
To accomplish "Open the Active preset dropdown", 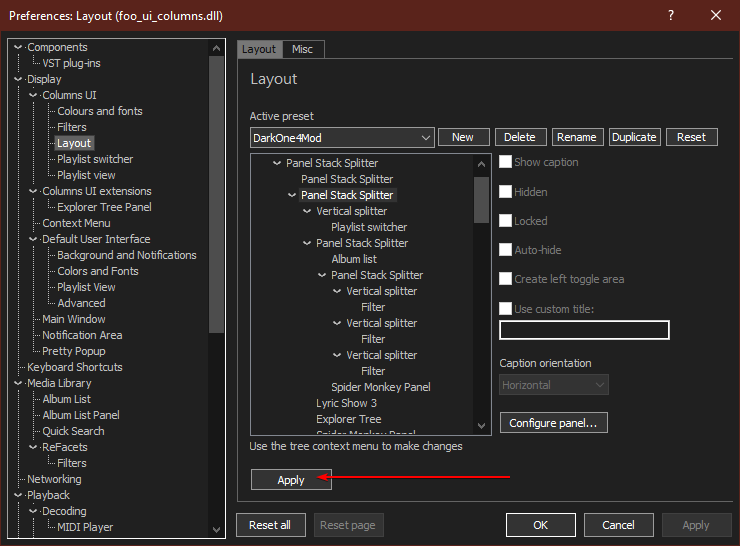I will 425,137.
